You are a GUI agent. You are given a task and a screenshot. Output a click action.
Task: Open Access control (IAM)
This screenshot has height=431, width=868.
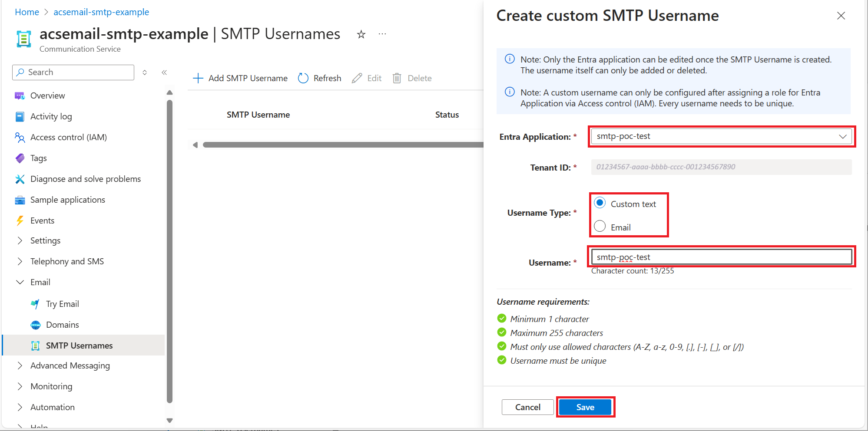coord(68,137)
